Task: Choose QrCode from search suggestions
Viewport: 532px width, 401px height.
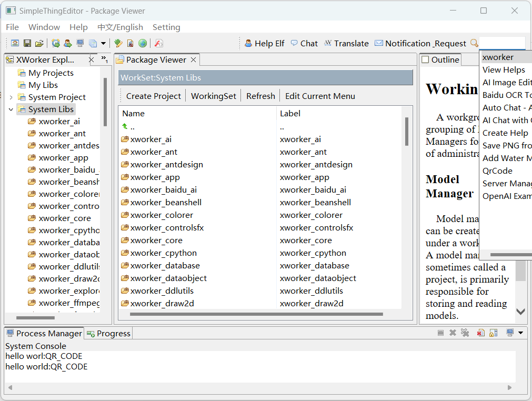Action: click(497, 171)
